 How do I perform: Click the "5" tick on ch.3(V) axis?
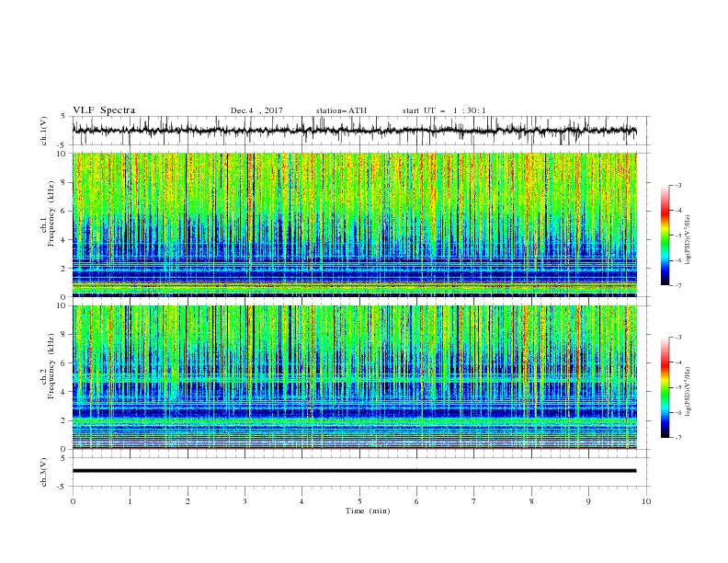click(x=63, y=457)
